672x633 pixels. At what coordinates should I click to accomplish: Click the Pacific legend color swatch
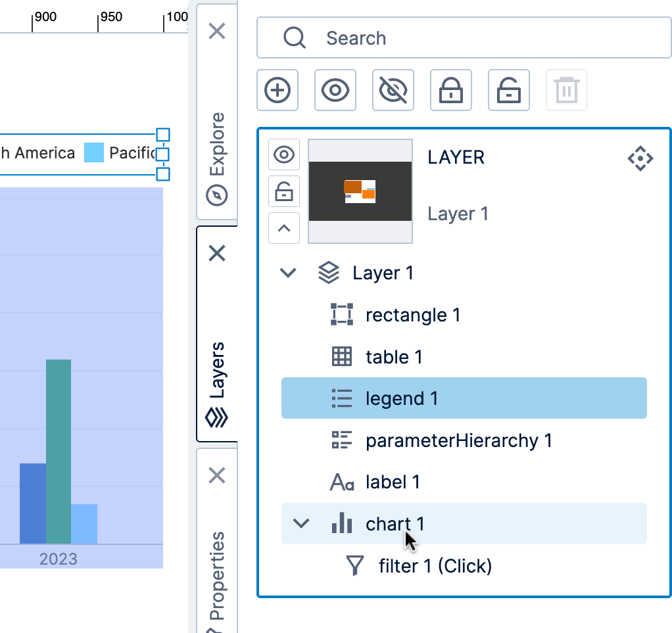[94, 153]
